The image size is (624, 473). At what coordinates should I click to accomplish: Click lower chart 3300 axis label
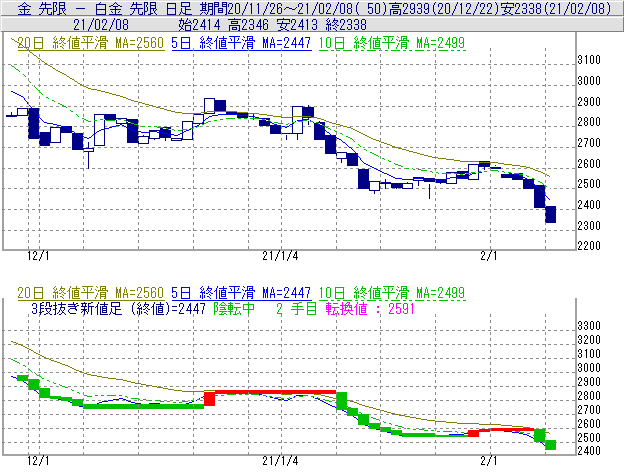coord(589,326)
